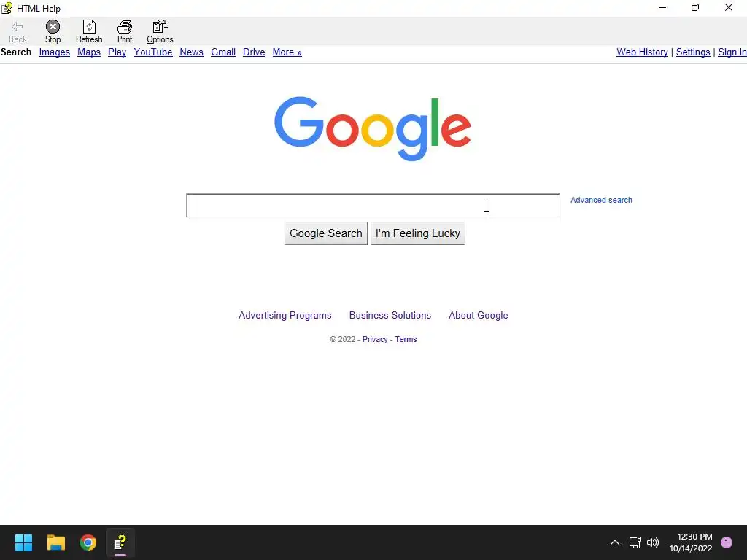Open the Privacy link
This screenshot has width=747, height=560.
(x=375, y=339)
